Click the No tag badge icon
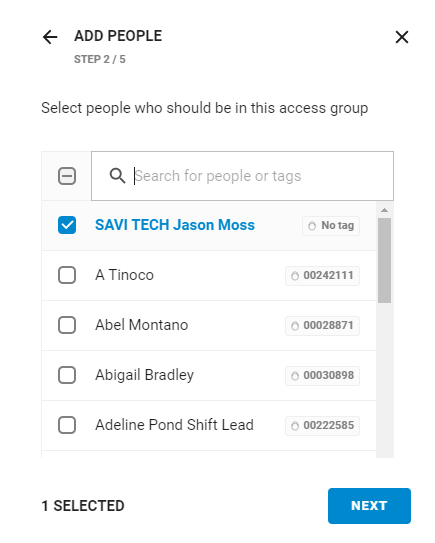Viewport: 435px width, 543px height. pyautogui.click(x=312, y=226)
